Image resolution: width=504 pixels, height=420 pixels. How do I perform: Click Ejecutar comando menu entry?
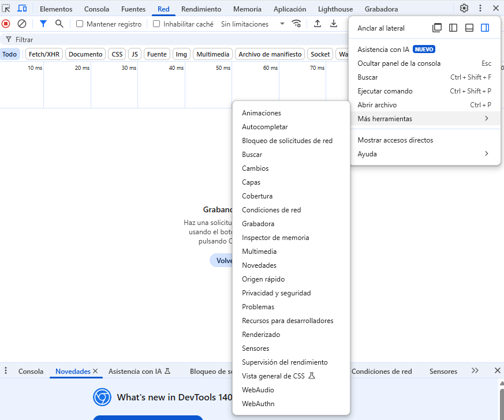384,91
